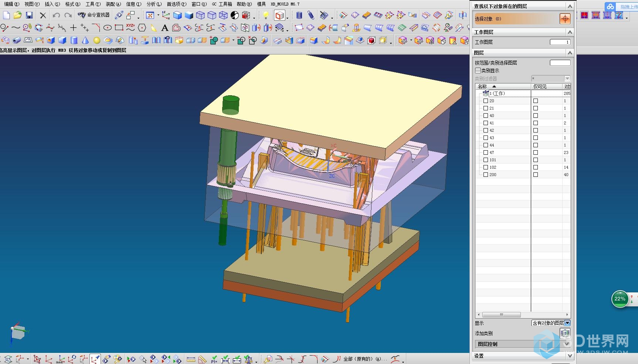
Task: Select the XYZ= law curve icon
Action: [x=130, y=27]
